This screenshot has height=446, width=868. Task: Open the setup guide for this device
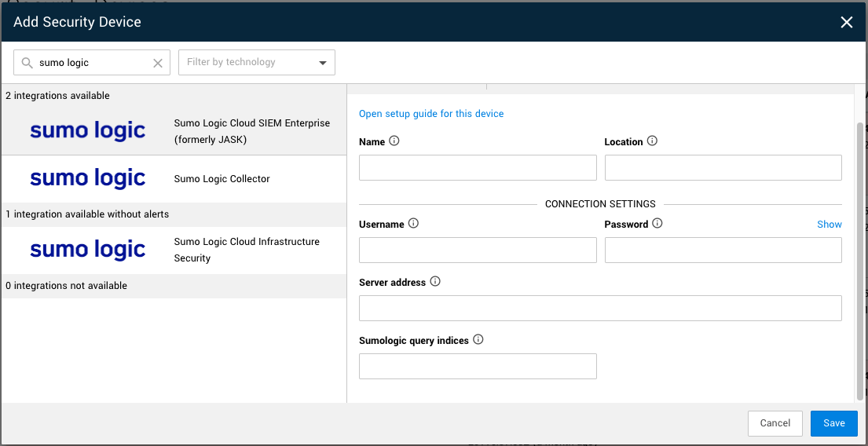tap(431, 113)
